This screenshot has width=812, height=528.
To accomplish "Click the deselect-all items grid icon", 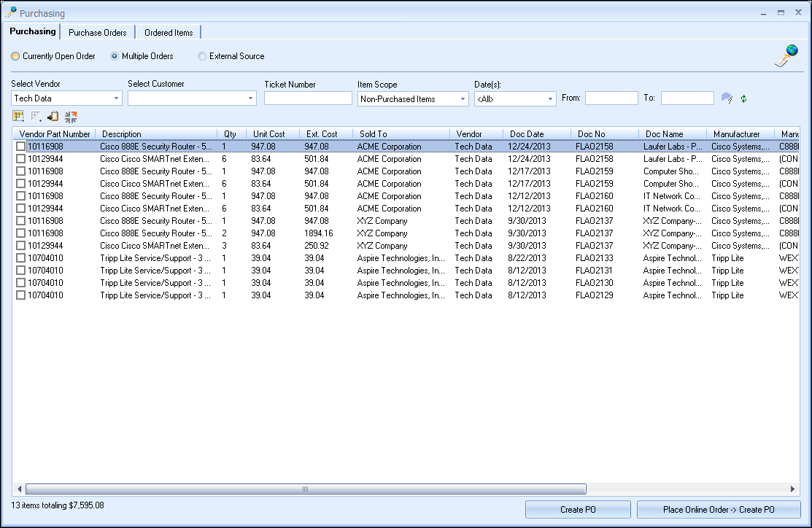I will [x=36, y=117].
